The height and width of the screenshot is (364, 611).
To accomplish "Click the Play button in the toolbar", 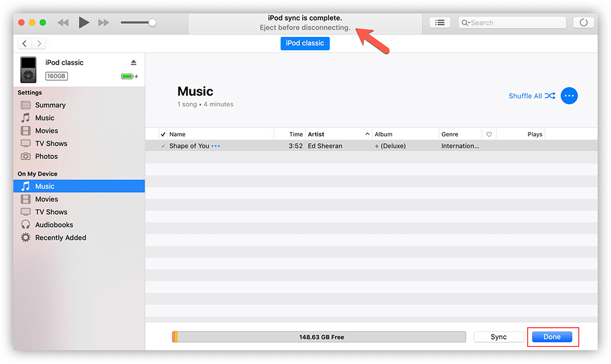I will tap(84, 23).
